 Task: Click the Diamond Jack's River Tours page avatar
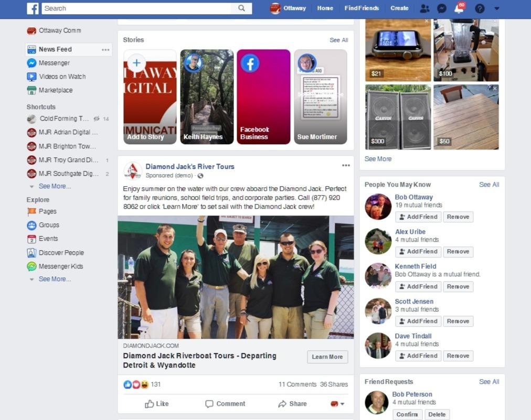tap(132, 170)
